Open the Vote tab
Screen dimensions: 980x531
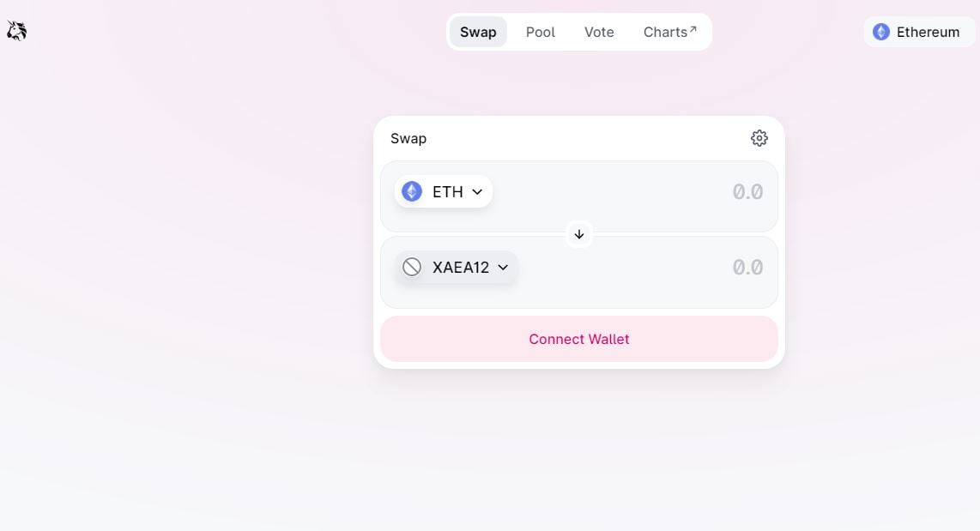[599, 32]
